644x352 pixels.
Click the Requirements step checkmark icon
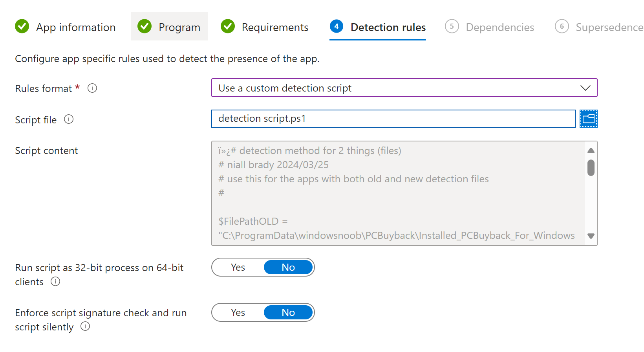pos(228,26)
